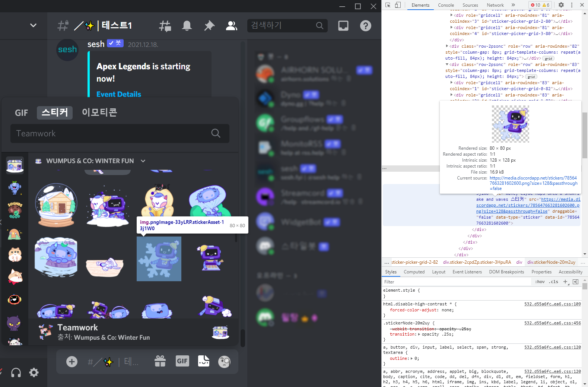
Task: Select the highlighted Teamwork snowflake sticker
Action: (x=159, y=259)
